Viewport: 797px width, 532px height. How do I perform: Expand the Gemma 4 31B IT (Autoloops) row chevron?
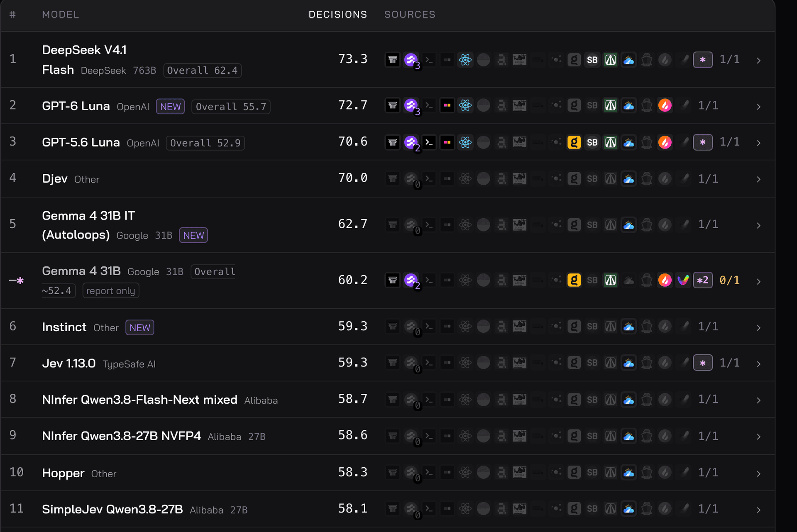[x=758, y=225]
